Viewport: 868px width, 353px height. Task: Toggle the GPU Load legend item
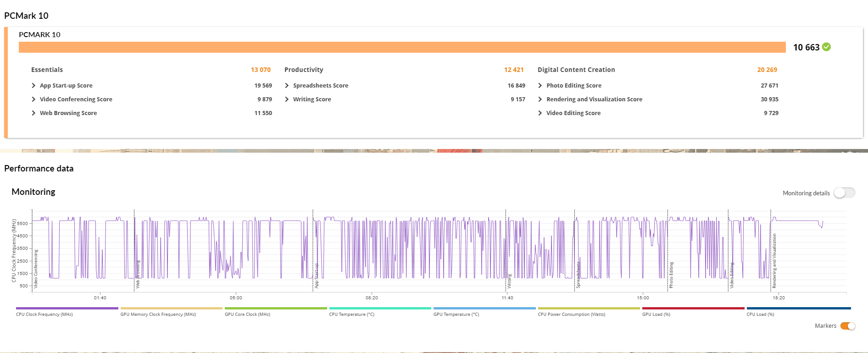[693, 312]
